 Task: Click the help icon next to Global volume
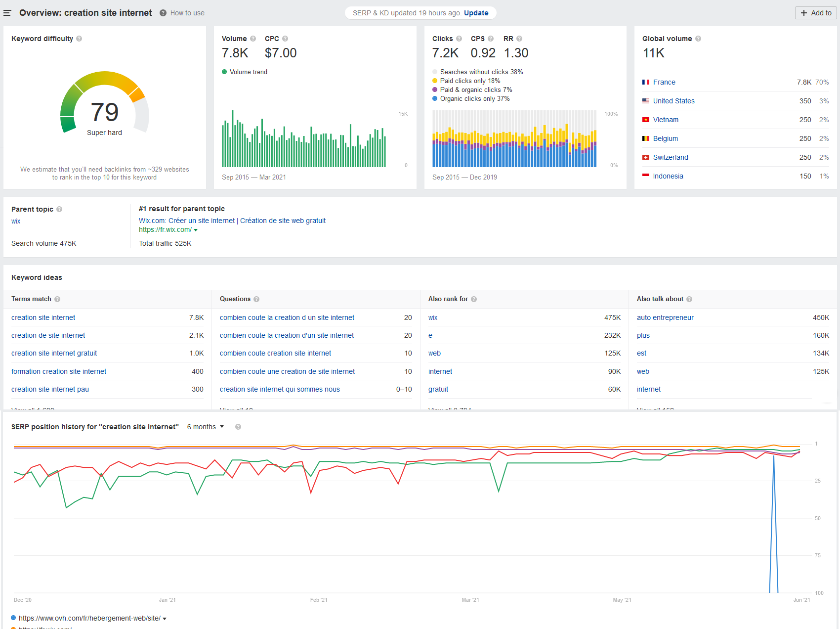pyautogui.click(x=698, y=39)
